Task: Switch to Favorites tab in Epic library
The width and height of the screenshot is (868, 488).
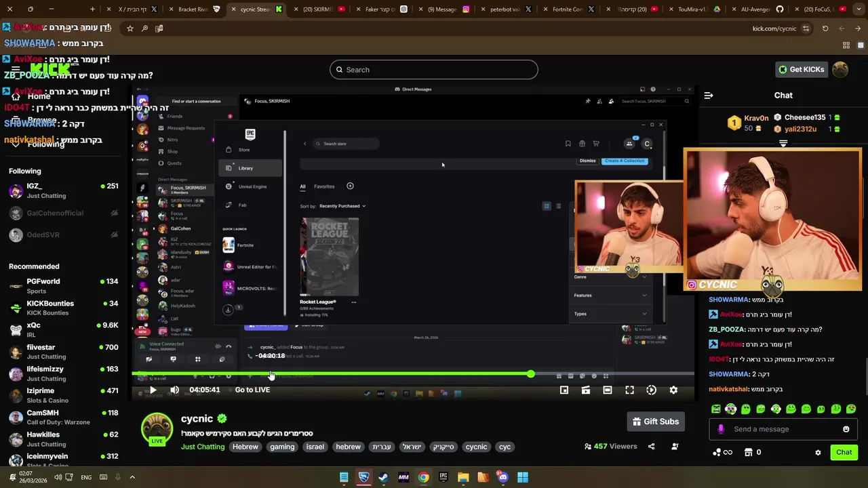Action: (x=324, y=186)
